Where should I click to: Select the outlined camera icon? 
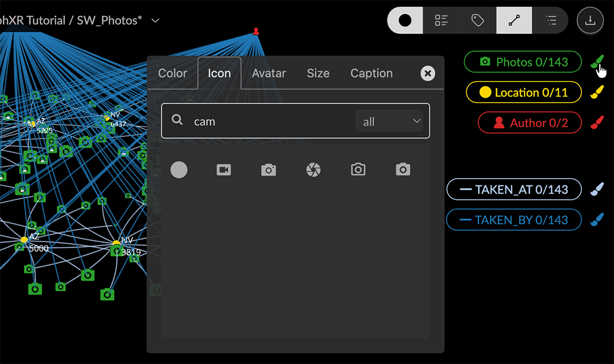(x=358, y=170)
